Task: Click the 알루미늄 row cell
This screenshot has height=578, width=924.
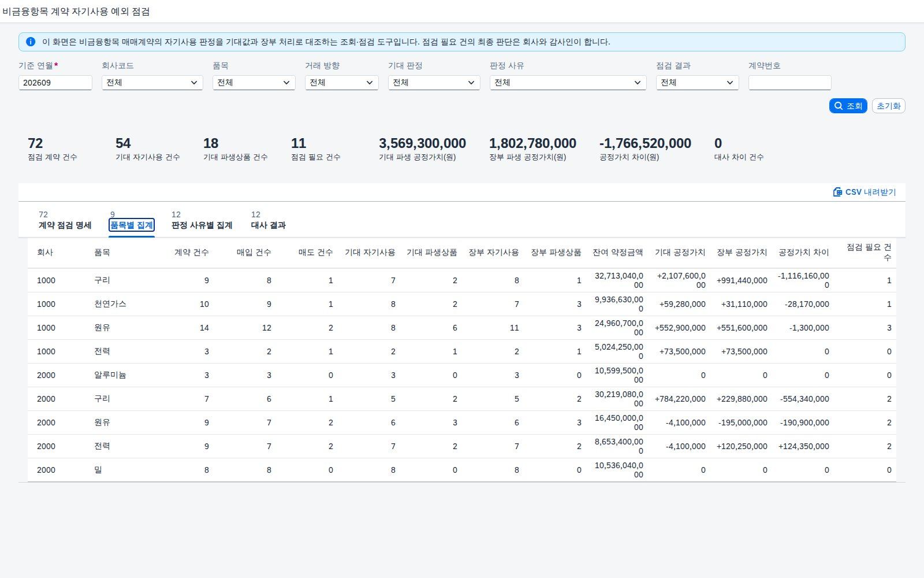Action: [x=110, y=375]
